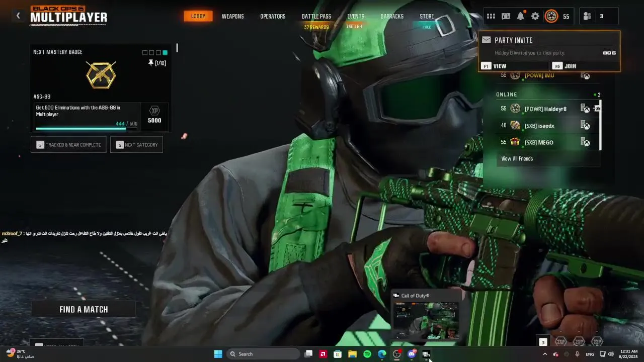Screen dimensions: 644x362
Task: Click isaedx's Xbox platform icon
Action: point(585,126)
